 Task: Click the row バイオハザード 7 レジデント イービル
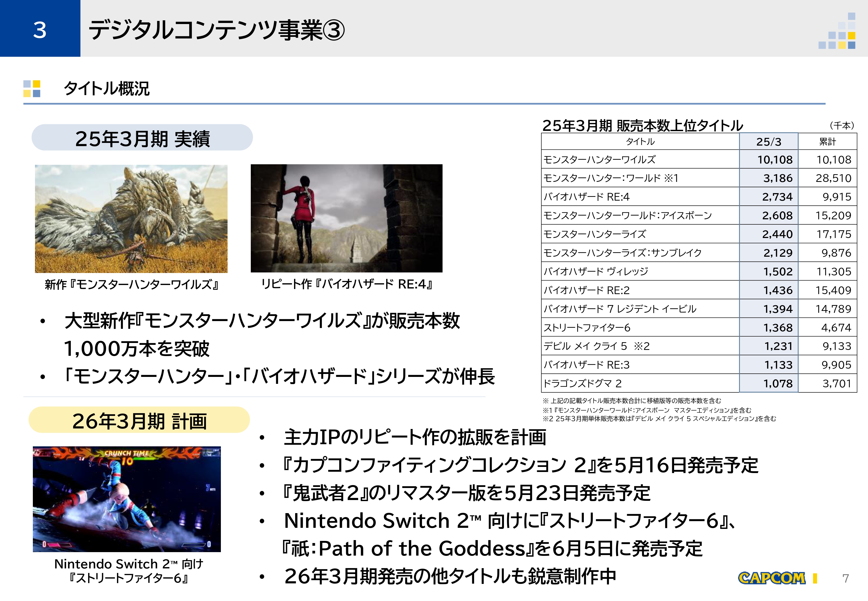pyautogui.click(x=699, y=309)
